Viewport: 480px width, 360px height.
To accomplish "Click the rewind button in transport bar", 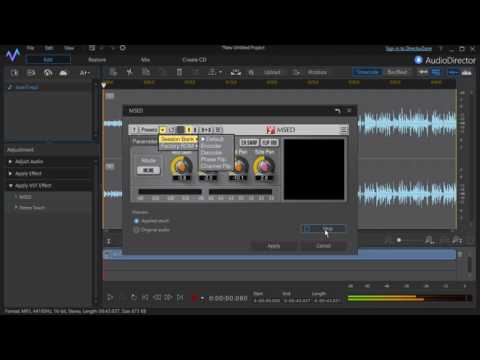I will [157, 298].
